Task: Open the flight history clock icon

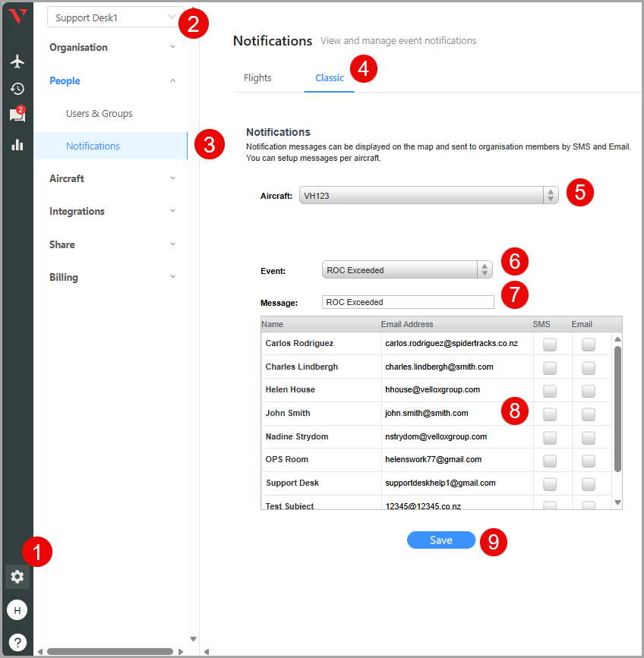Action: (x=17, y=89)
